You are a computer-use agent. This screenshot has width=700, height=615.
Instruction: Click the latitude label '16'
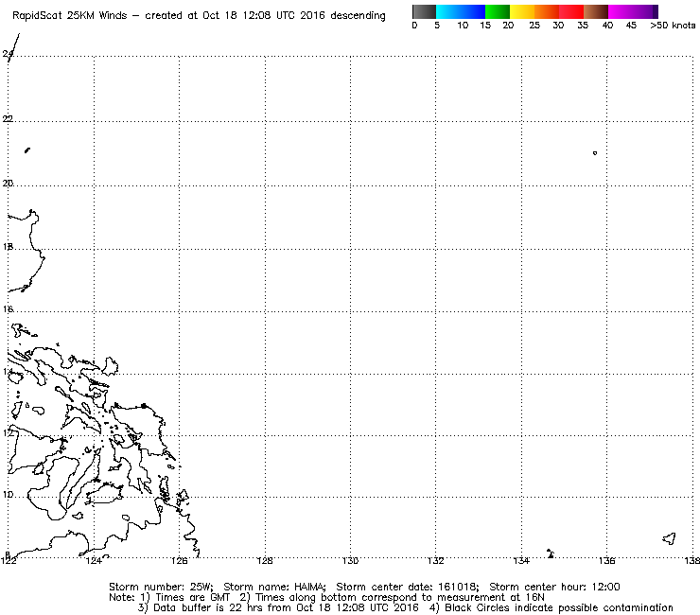8,309
